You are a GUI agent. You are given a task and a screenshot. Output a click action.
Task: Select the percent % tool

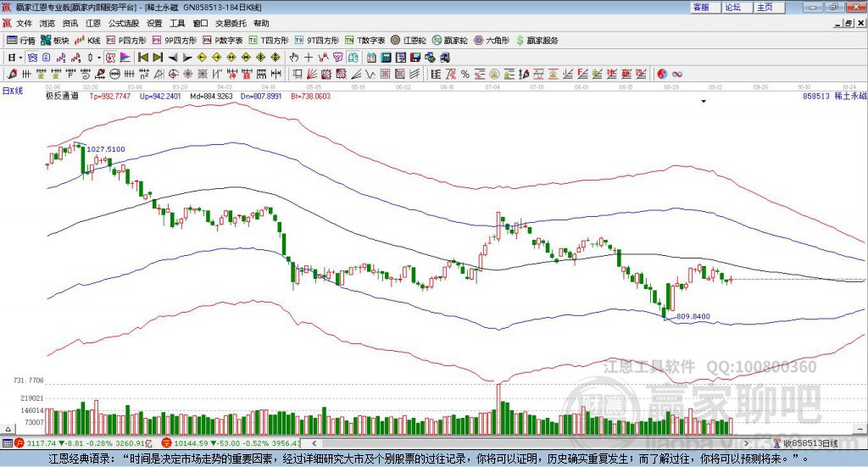465,74
